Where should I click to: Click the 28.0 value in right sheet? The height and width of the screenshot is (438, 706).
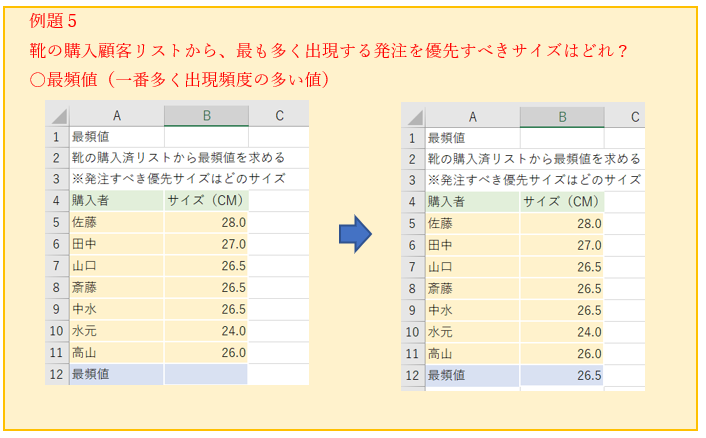[x=562, y=223]
